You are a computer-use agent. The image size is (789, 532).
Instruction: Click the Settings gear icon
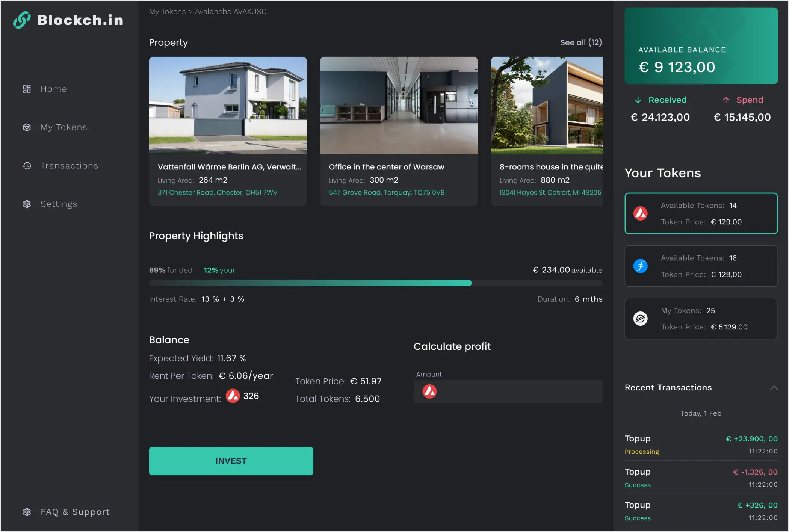pyautogui.click(x=27, y=204)
